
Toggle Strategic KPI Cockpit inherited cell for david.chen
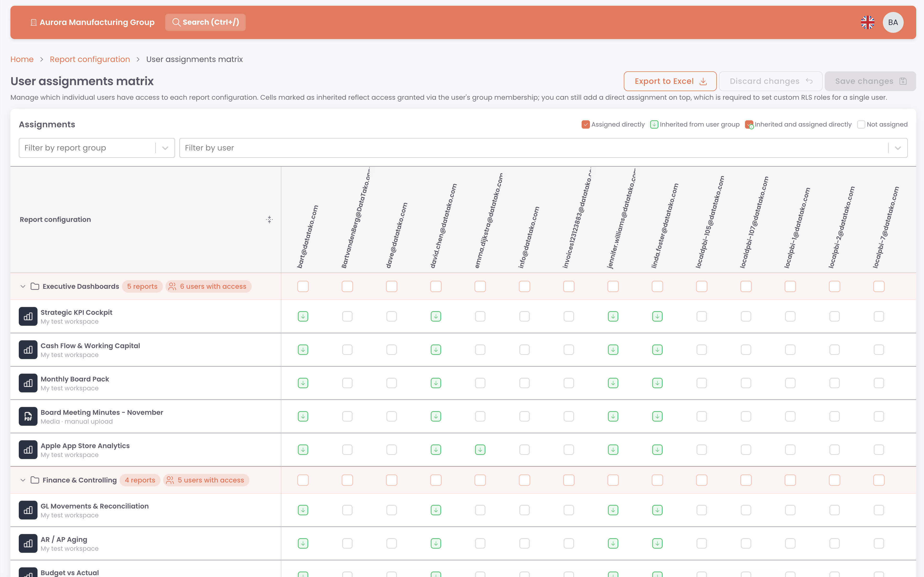436,316
